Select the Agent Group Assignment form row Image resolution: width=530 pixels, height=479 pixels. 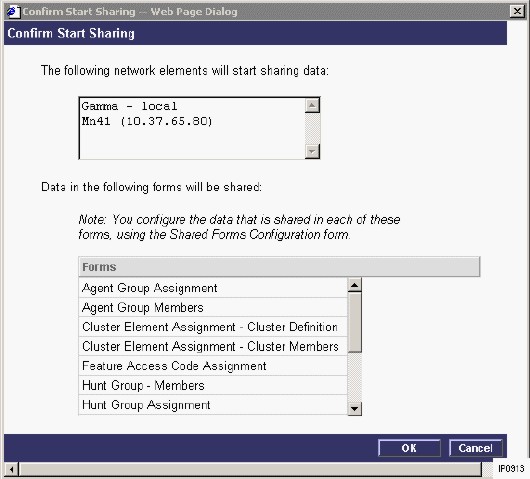(x=213, y=288)
